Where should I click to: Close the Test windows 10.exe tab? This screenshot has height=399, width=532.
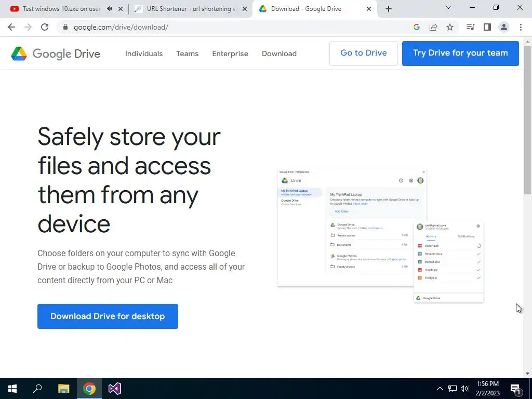point(121,9)
